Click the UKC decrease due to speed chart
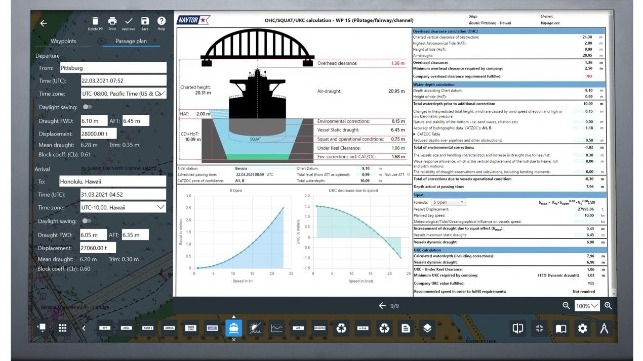 coord(353,235)
